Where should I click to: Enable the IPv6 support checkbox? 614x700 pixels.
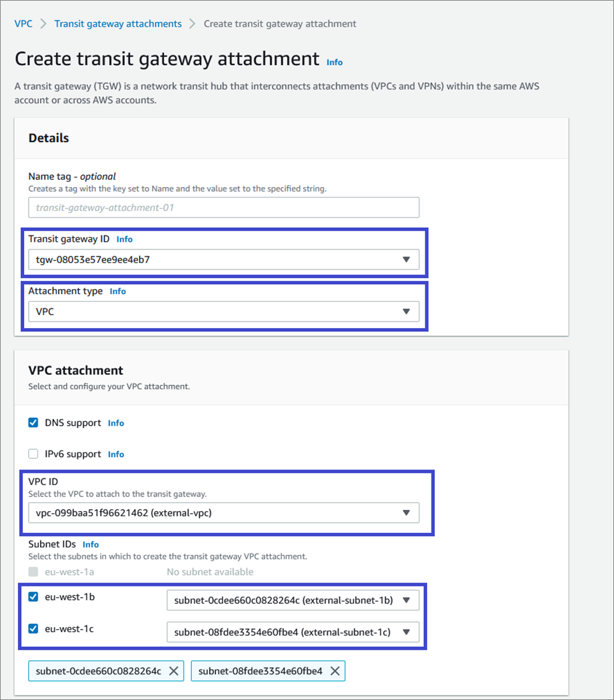[x=34, y=454]
